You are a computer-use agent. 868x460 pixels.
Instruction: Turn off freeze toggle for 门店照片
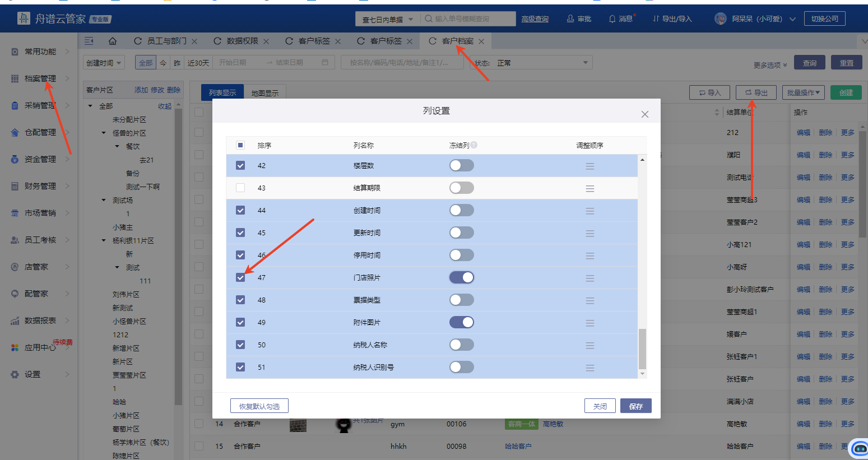tap(462, 277)
